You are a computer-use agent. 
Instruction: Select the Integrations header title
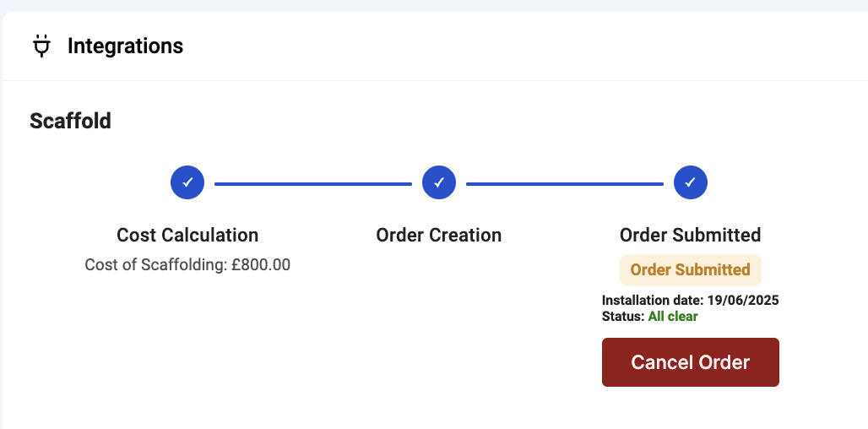coord(125,46)
